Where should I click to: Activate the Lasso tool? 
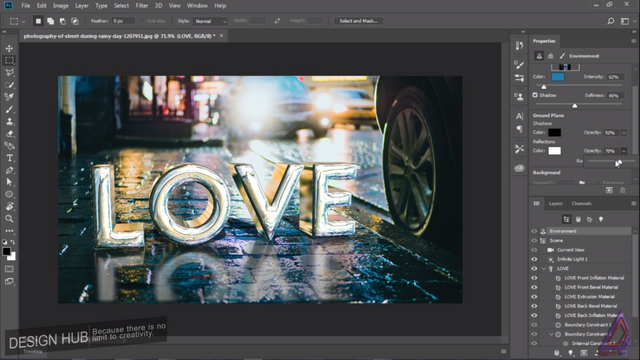(x=9, y=73)
